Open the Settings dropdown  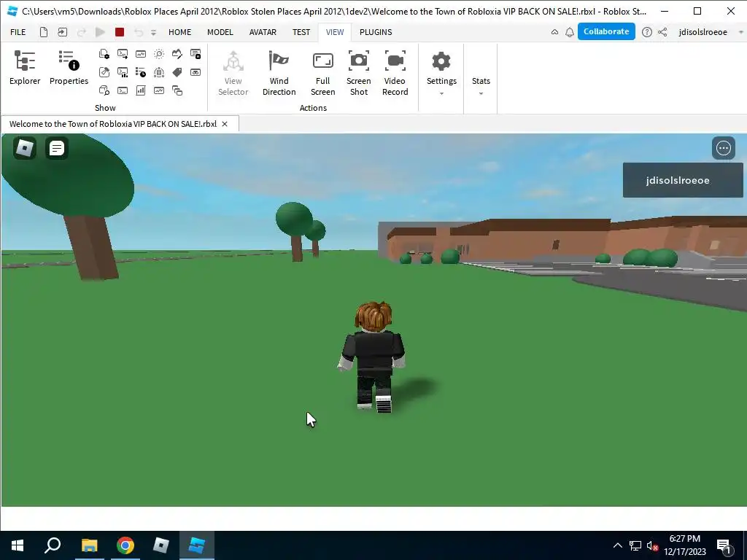tap(441, 74)
